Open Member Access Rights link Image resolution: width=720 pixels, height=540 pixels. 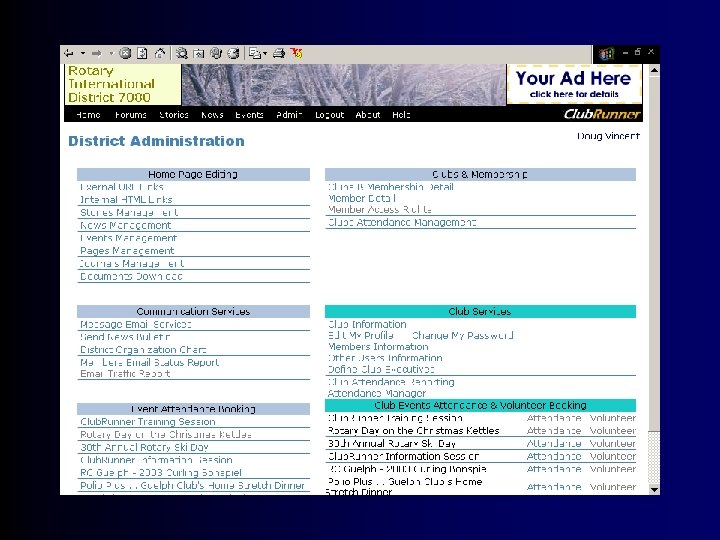pyautogui.click(x=380, y=209)
